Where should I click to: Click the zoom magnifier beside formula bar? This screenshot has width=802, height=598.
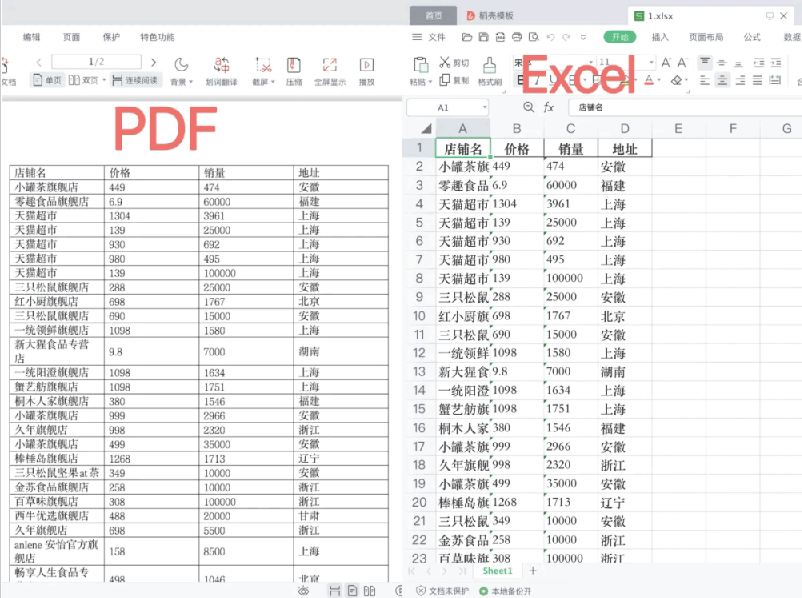point(528,107)
